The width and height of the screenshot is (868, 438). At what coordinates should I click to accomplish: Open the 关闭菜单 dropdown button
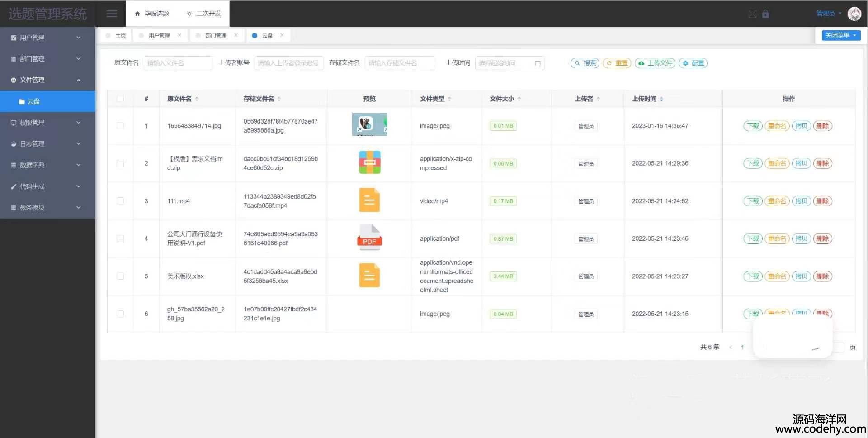coord(841,35)
